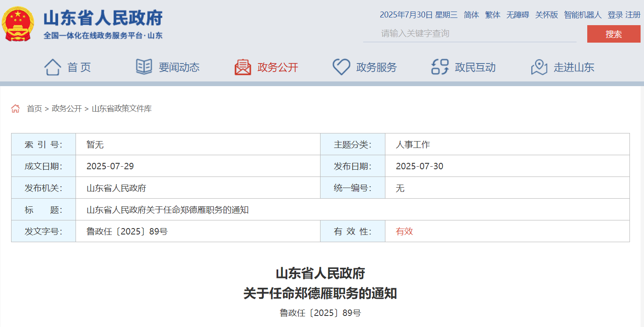Click the red envelope icon for 政务公开
The image size is (644, 327).
(x=243, y=67)
